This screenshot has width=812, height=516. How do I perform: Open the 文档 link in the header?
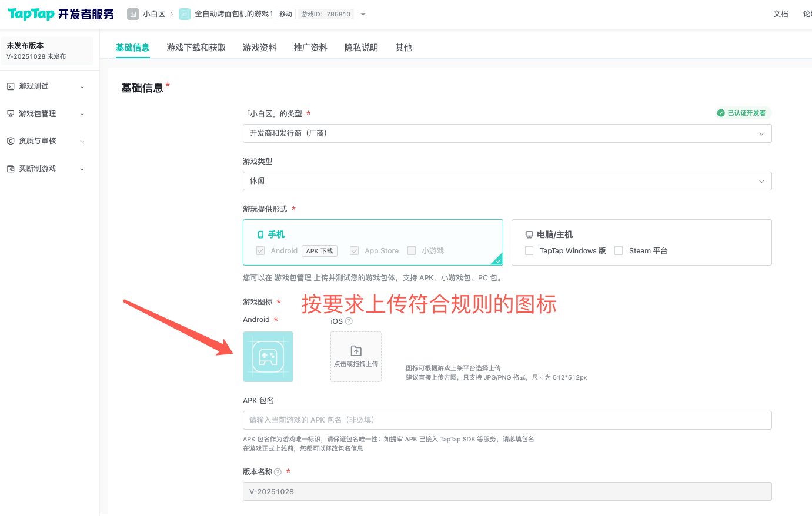[780, 14]
